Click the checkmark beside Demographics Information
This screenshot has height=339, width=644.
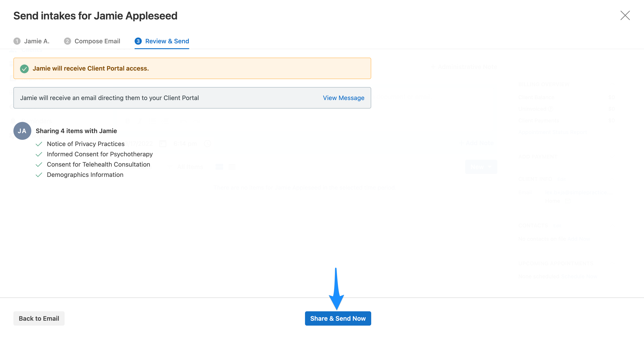(39, 175)
